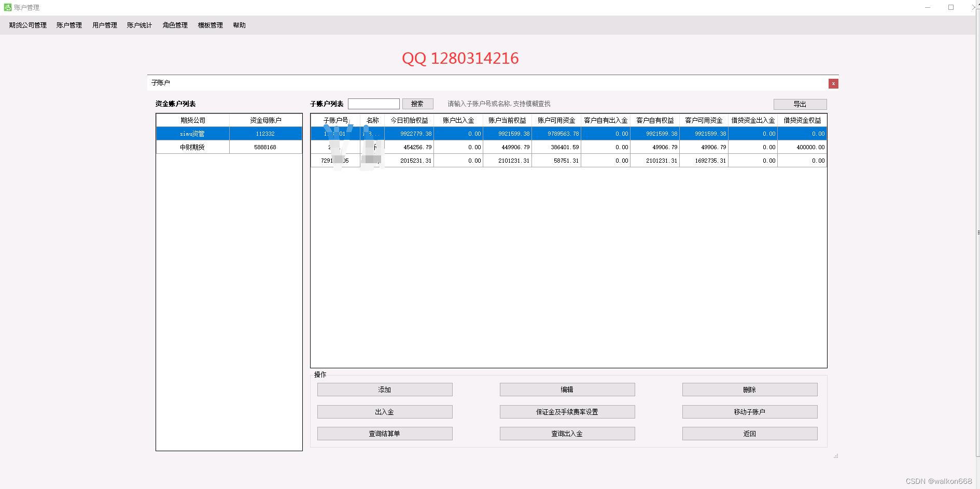Select the 中财期货 row in account list
Screen dimensions: 980x489
(229, 147)
